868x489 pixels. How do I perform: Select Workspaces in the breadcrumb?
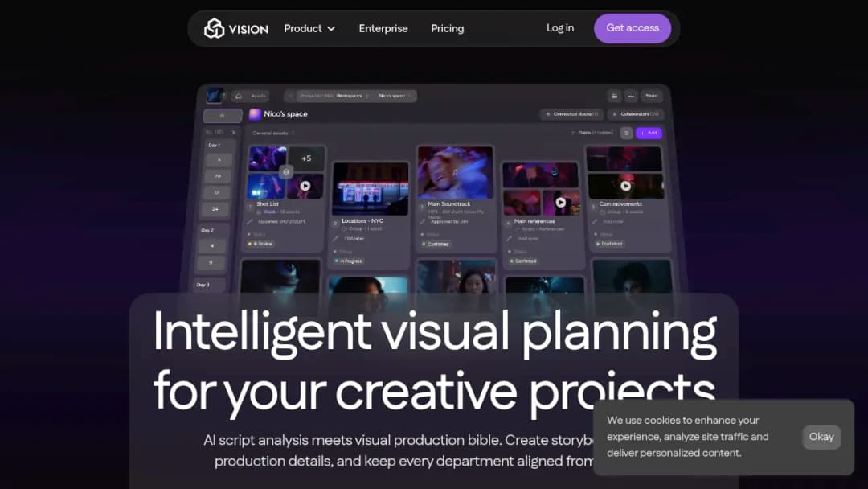(350, 96)
